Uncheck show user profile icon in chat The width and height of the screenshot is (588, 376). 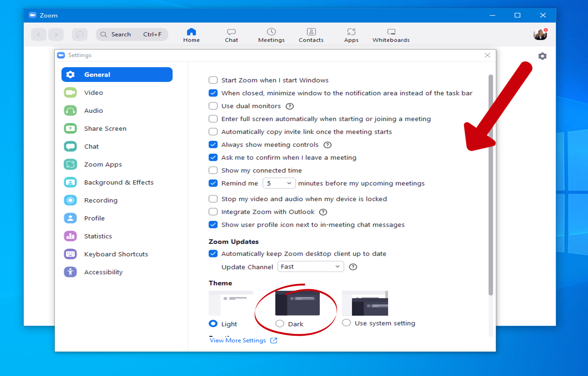click(213, 224)
